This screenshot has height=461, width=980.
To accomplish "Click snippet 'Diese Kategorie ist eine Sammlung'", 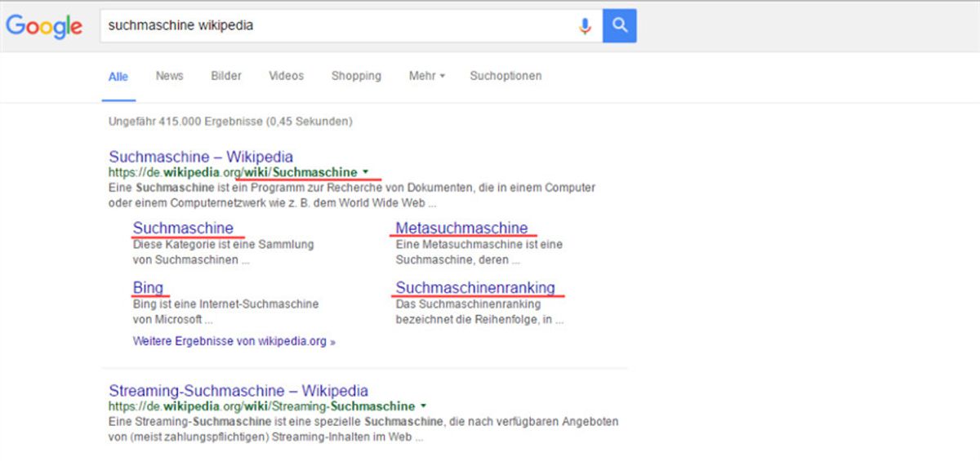I will point(223,251).
